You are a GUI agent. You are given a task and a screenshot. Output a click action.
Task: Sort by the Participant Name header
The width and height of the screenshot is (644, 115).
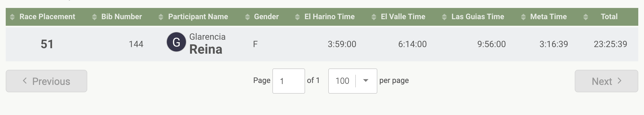coord(198,17)
